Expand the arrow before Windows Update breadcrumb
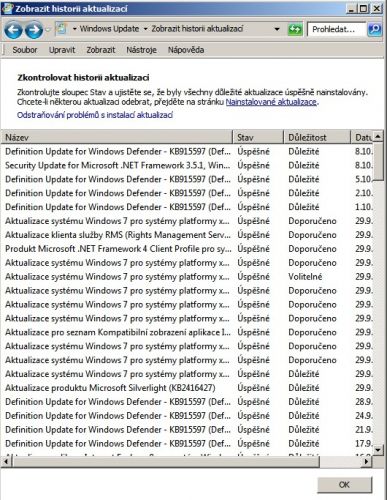The width and height of the screenshot is (387, 500). (x=74, y=29)
